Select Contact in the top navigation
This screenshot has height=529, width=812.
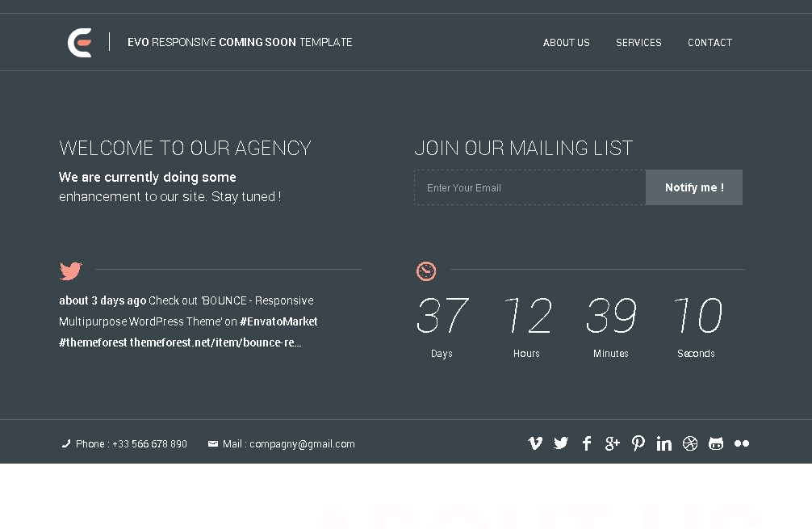(709, 43)
